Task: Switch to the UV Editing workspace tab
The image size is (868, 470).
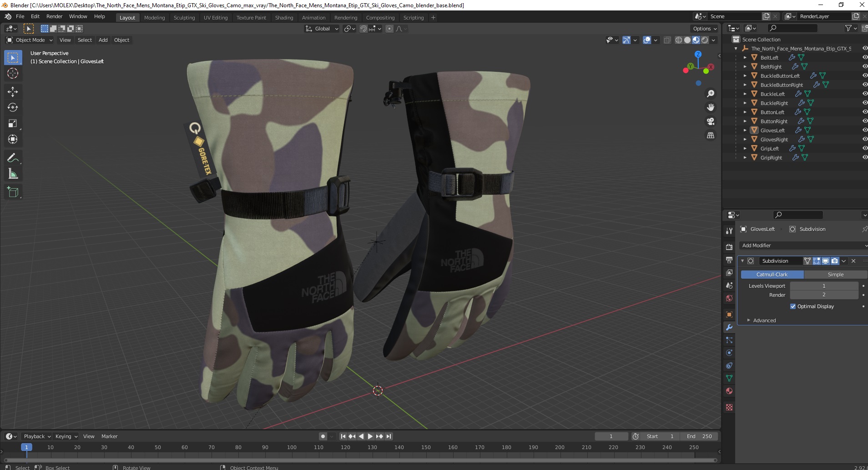Action: tap(216, 18)
